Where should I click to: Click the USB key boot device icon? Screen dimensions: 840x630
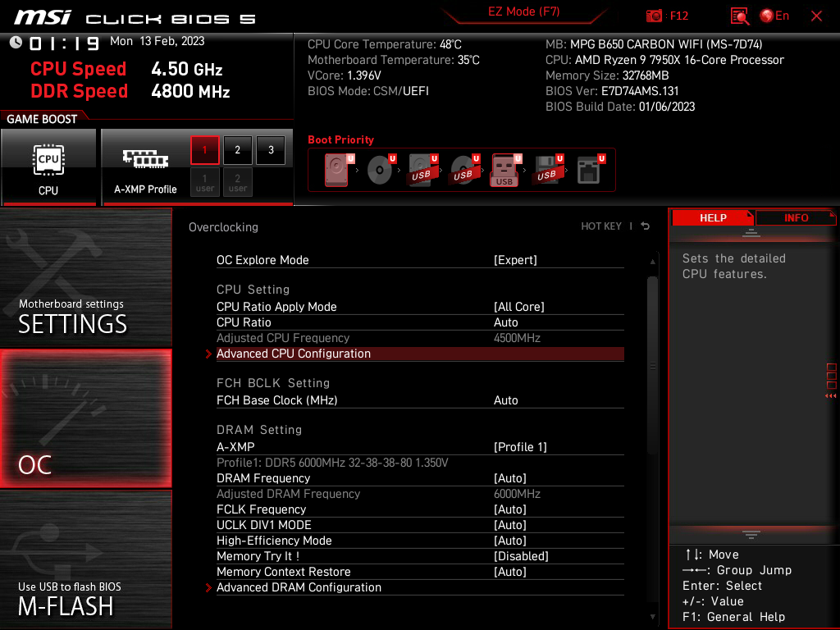click(504, 170)
